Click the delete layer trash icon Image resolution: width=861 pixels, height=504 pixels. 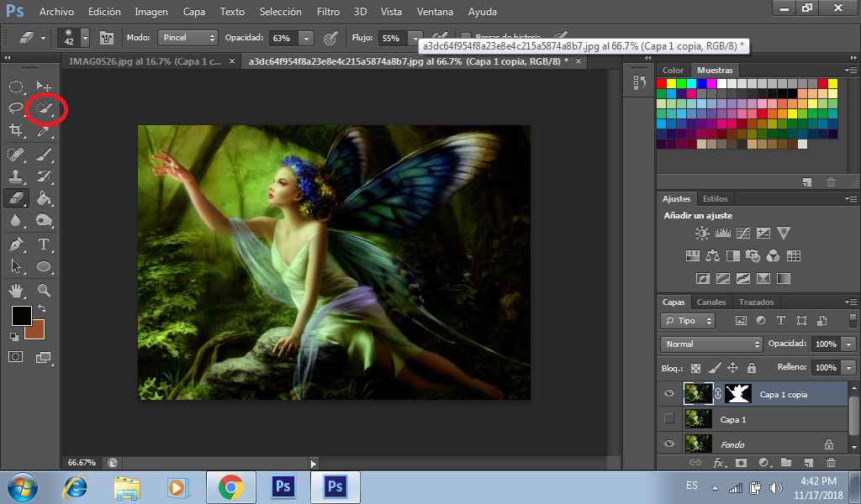[x=831, y=462]
